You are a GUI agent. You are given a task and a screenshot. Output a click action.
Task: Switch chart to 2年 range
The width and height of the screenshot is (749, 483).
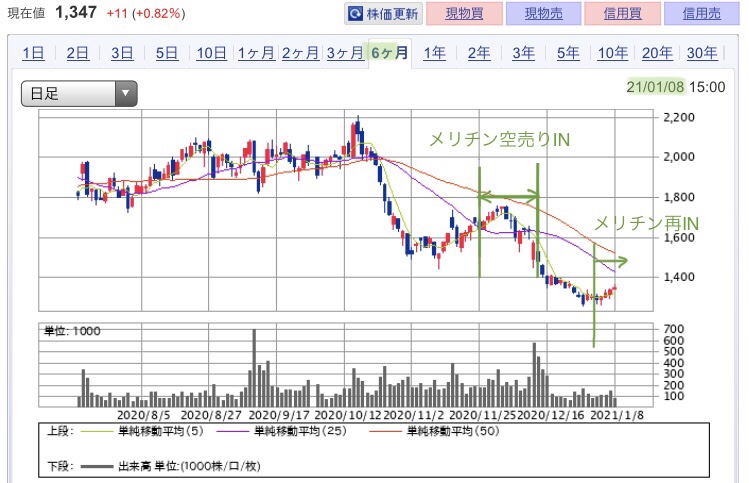[479, 53]
